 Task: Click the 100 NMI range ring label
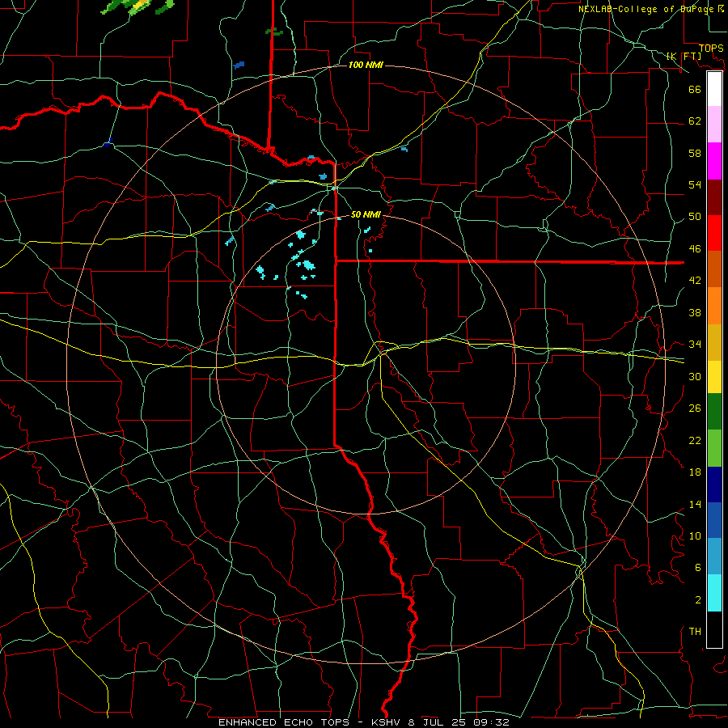tap(366, 65)
